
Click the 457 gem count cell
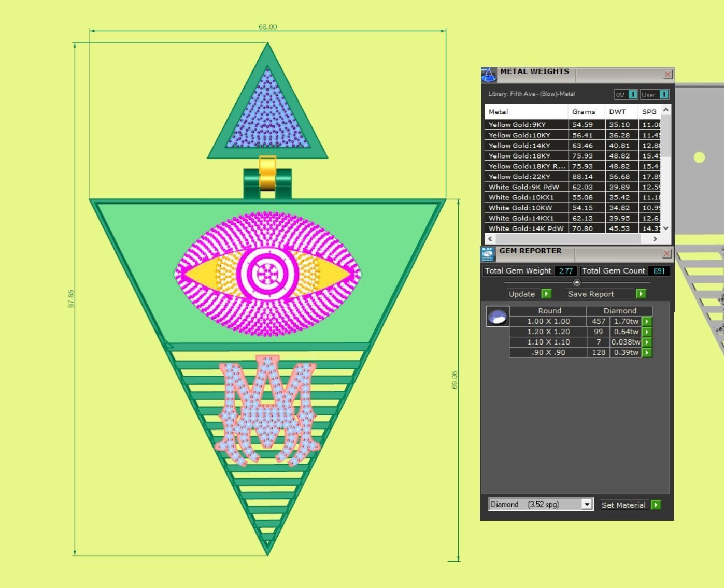pyautogui.click(x=599, y=321)
